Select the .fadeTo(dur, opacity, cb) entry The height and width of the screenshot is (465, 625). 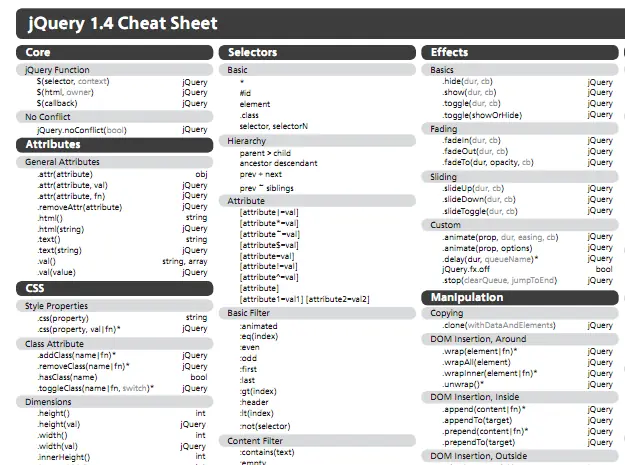(487, 163)
